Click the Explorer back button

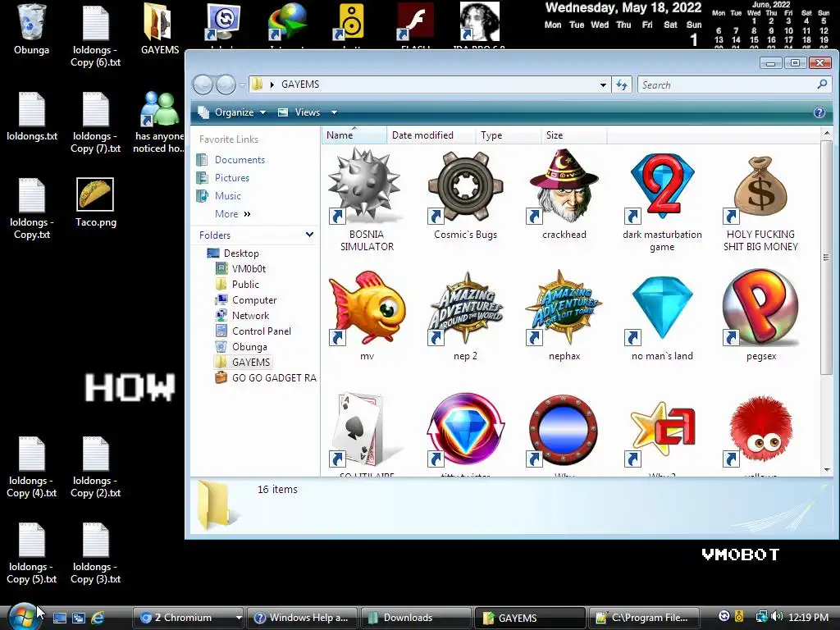pyautogui.click(x=203, y=84)
